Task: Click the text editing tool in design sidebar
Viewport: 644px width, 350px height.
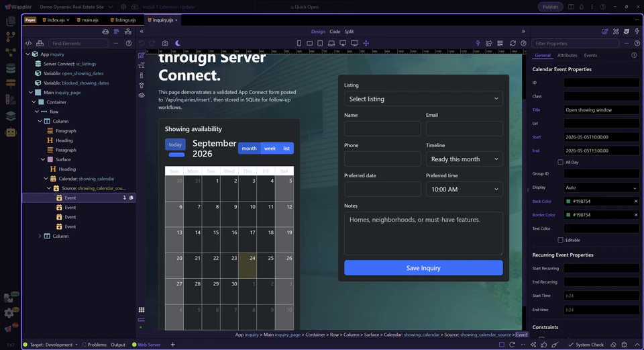Action: 142,65
